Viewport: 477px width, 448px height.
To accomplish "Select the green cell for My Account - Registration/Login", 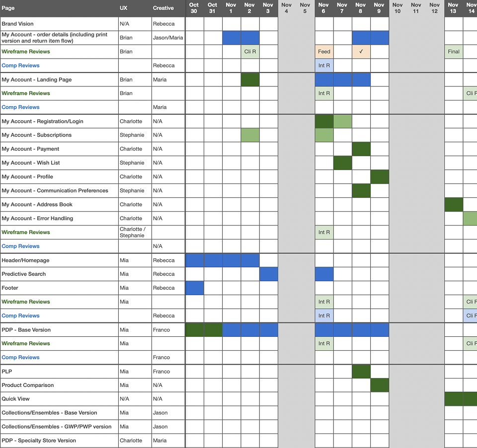I will (x=324, y=121).
